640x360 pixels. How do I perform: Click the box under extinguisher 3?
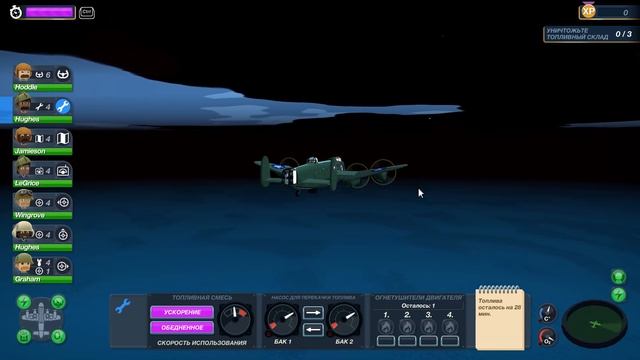point(428,340)
